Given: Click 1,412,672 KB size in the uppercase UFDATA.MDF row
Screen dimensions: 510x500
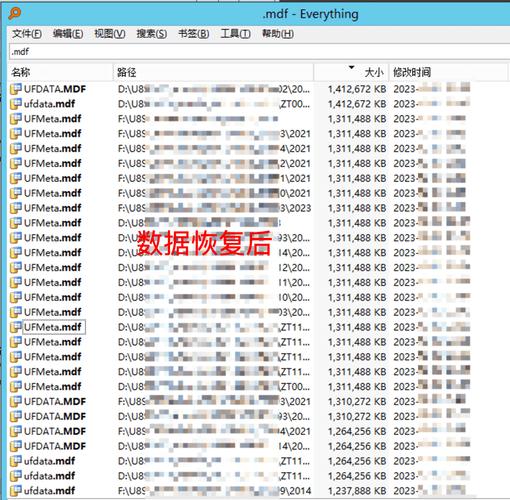Looking at the screenshot, I should [x=357, y=89].
